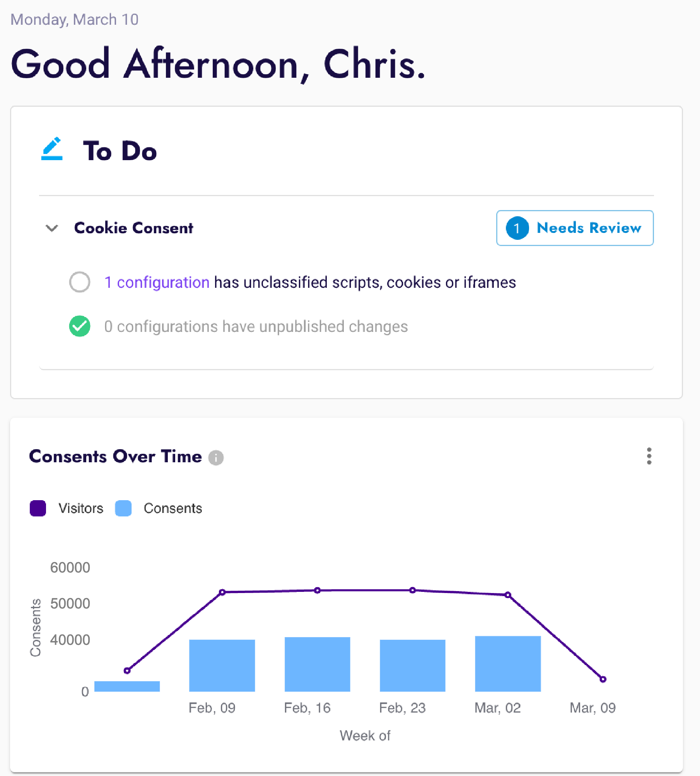Screen dimensions: 700x776
Task: Click the green completed checkmark icon
Action: pos(80,326)
